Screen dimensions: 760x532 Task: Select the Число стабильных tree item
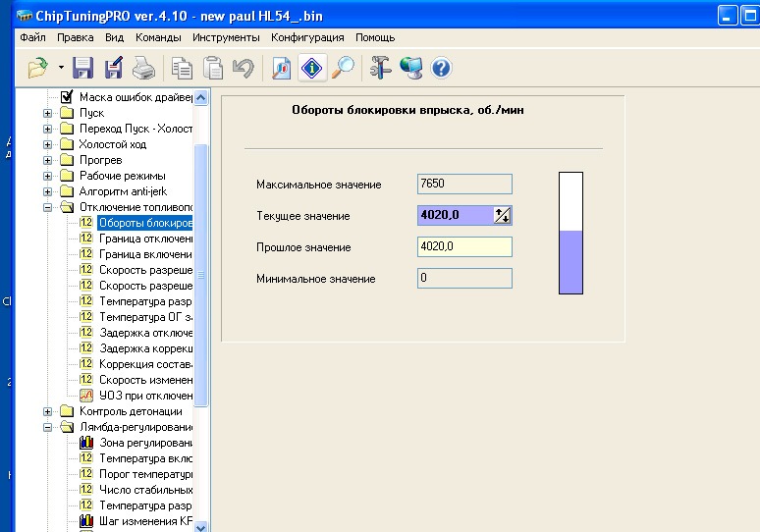tap(145, 490)
